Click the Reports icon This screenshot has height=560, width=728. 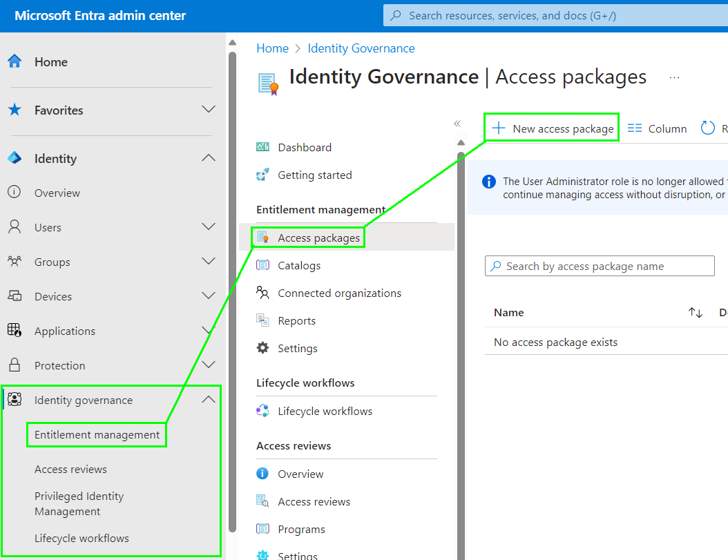coord(262,320)
